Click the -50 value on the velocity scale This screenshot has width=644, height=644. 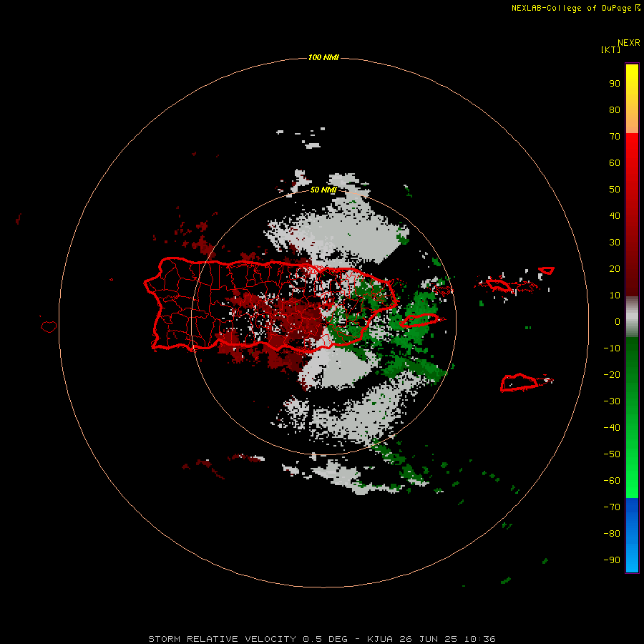tap(612, 454)
